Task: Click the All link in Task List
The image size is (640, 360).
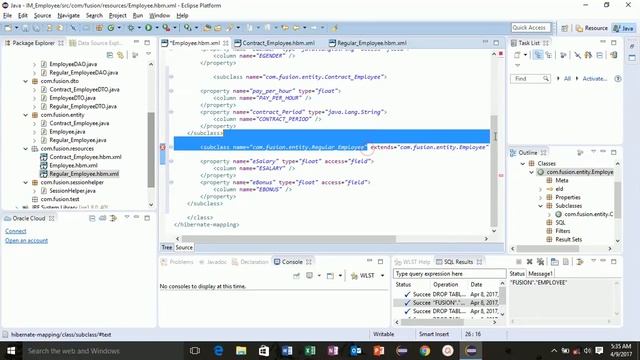Action: [x=567, y=78]
